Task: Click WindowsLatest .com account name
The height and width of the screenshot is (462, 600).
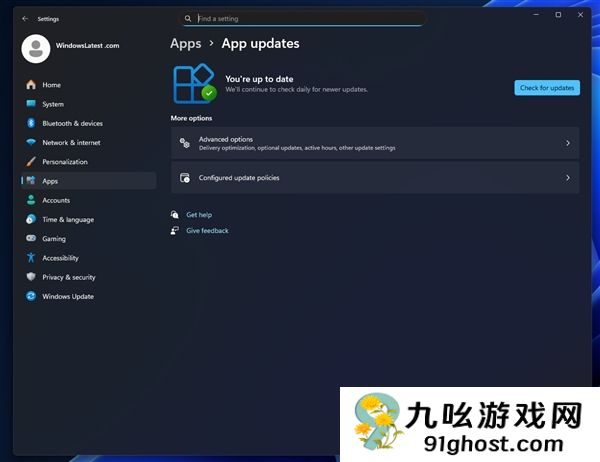Action: click(88, 45)
